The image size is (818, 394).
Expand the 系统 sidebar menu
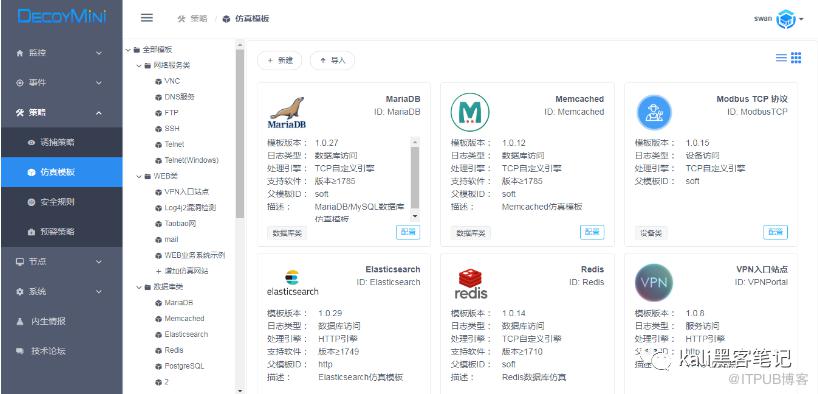pyautogui.click(x=99, y=291)
